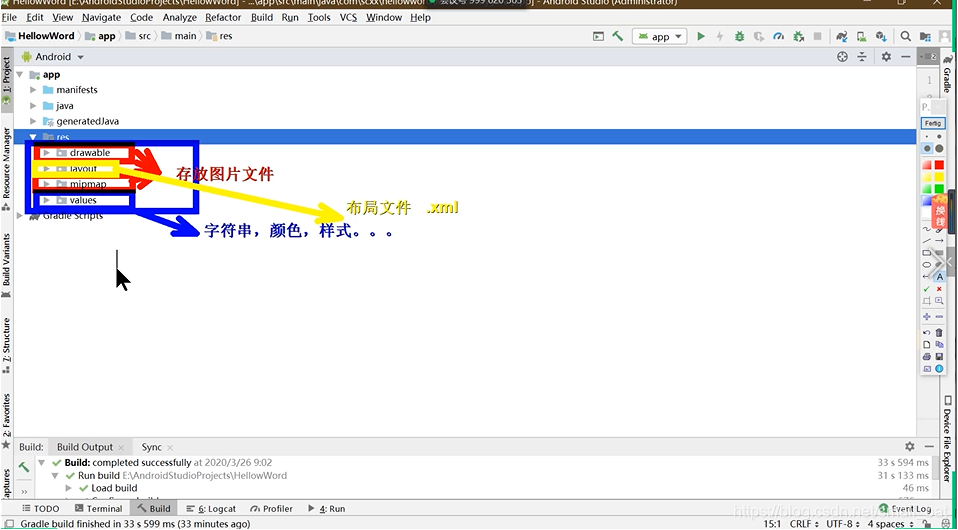Click Attach Debugger to Android Process icon
This screenshot has height=530, width=958.
click(x=797, y=36)
